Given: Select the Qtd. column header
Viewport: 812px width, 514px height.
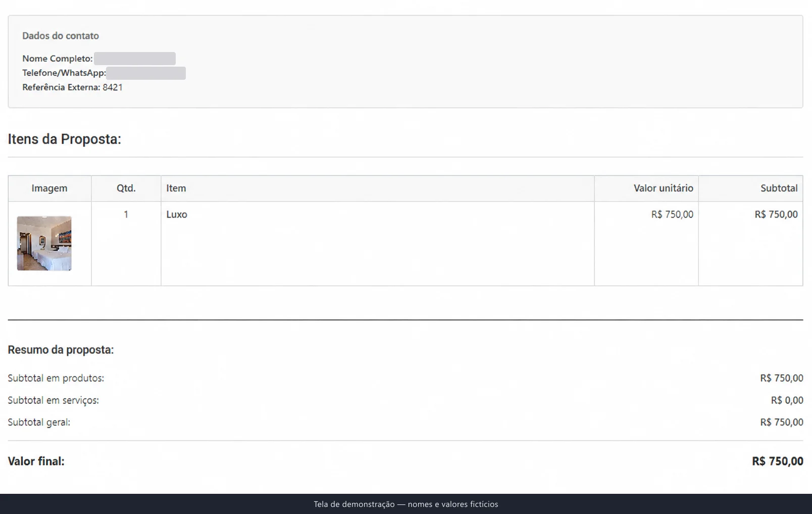Looking at the screenshot, I should pyautogui.click(x=126, y=188).
